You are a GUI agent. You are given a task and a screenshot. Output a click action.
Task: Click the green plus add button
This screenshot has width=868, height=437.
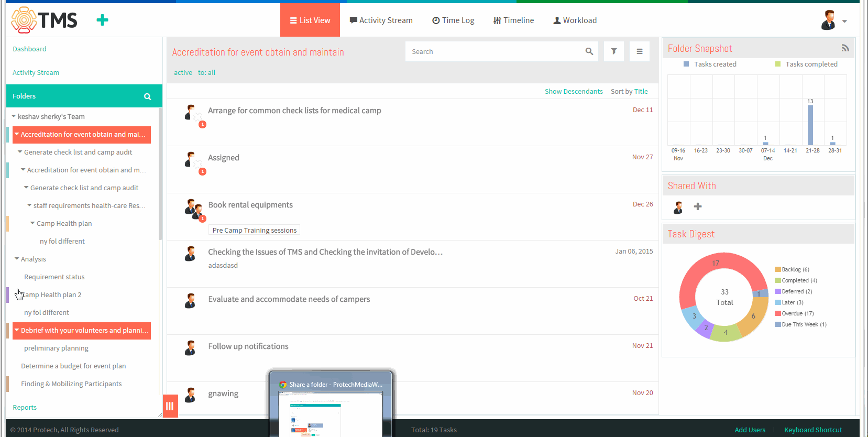[103, 20]
